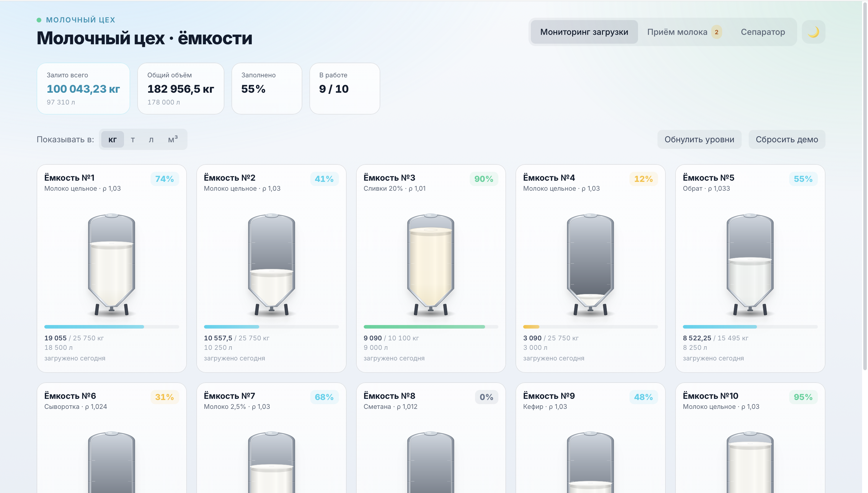Click the cream tank graphic of Ёмкость №3
The image size is (868, 493).
[431, 265]
